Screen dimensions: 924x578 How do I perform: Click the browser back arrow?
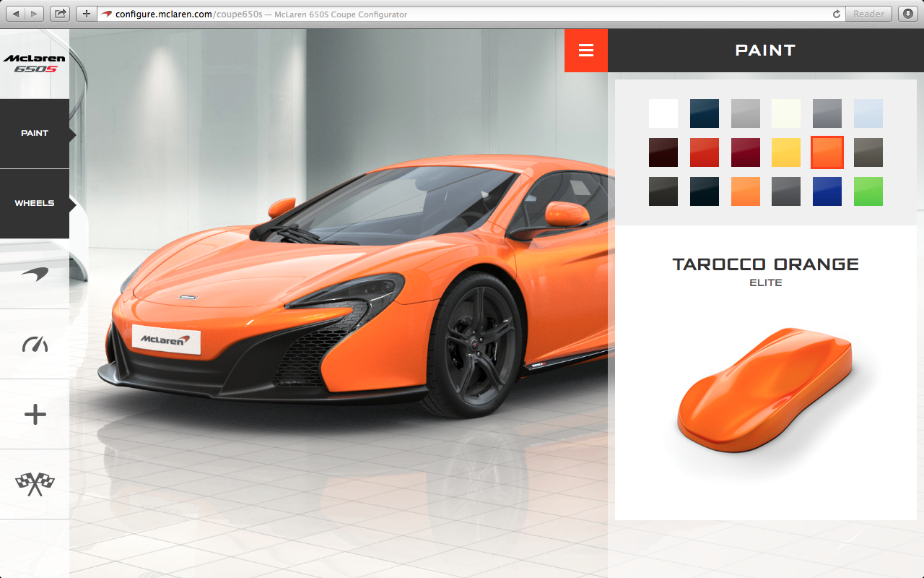(16, 14)
